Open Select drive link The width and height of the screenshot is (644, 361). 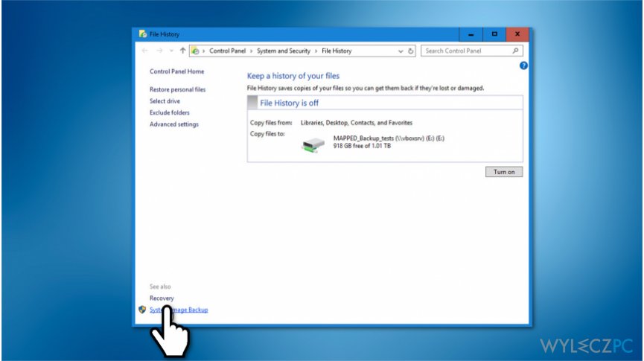pos(165,101)
